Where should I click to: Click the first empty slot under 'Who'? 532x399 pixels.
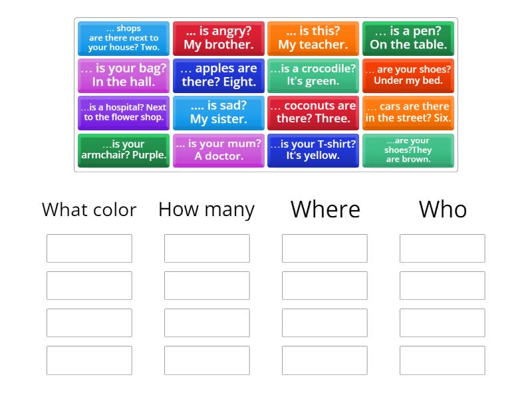(x=442, y=248)
